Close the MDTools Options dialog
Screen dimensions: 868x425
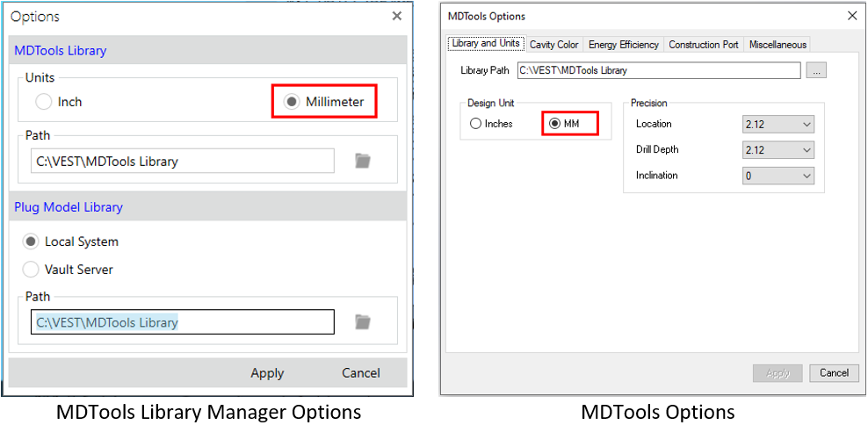(x=852, y=16)
